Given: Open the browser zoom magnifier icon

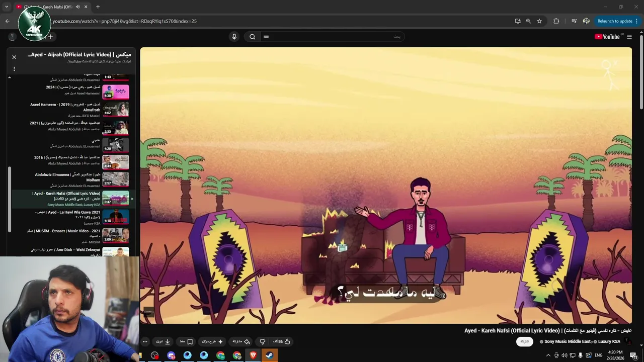Looking at the screenshot, I should (x=528, y=21).
